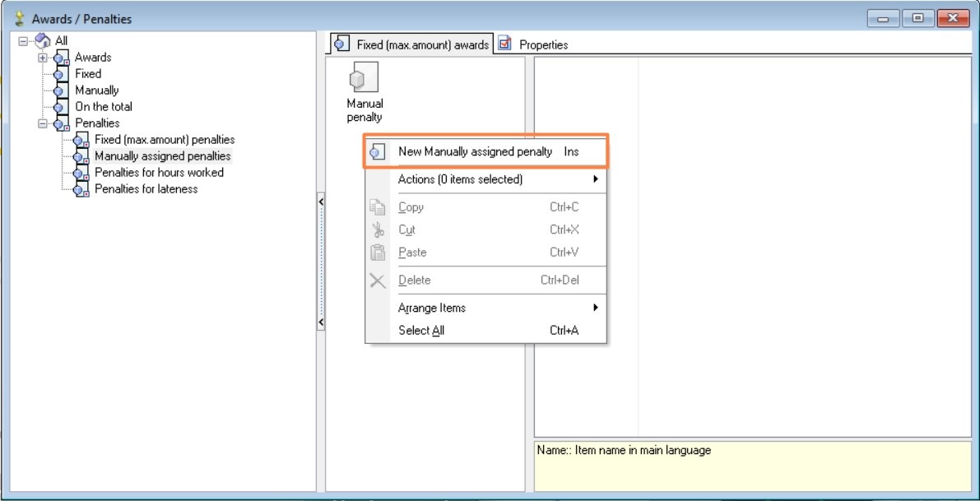
Task: Switch to the Properties tab
Action: click(x=535, y=44)
